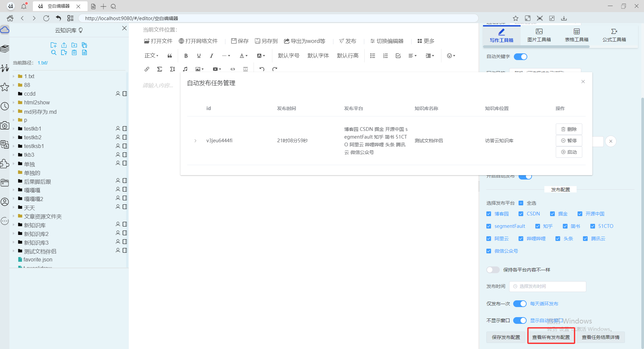Viewport: 644px width, 349px height.
Task: Expand the v3jeu6444fi task row
Action: coord(196,141)
